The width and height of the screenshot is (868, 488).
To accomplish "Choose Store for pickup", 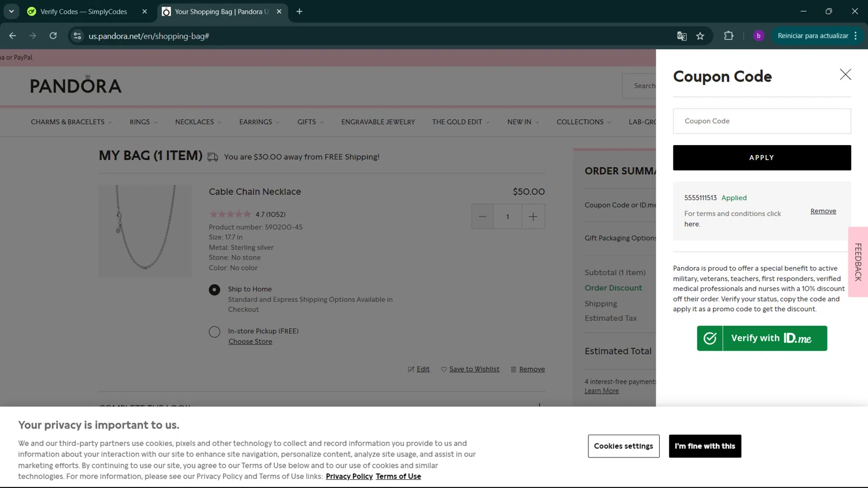I will coord(250,342).
